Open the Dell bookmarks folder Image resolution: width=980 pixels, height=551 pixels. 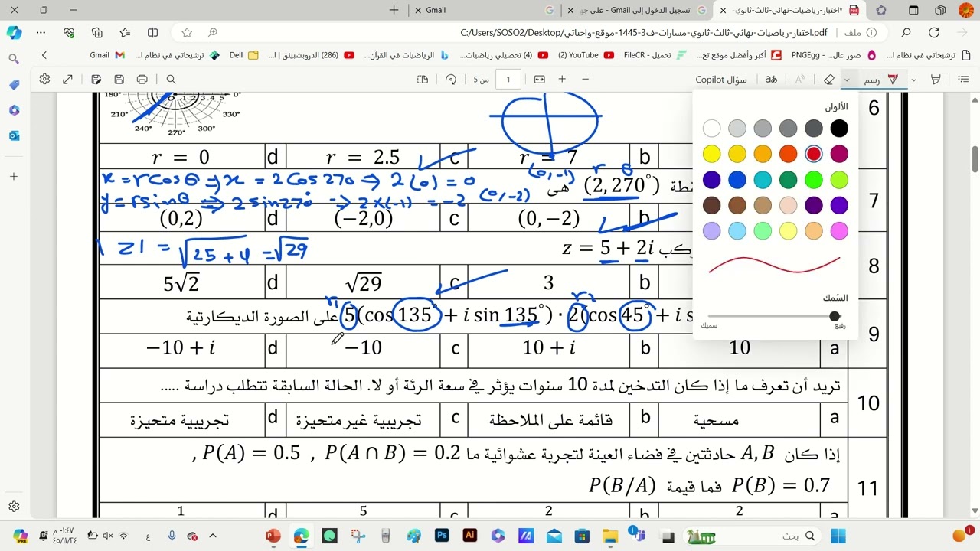pyautogui.click(x=243, y=55)
